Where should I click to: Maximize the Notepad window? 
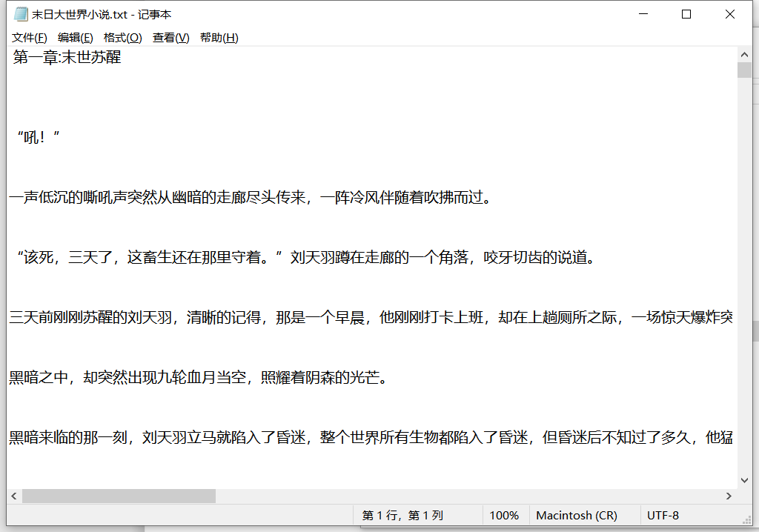pyautogui.click(x=686, y=14)
